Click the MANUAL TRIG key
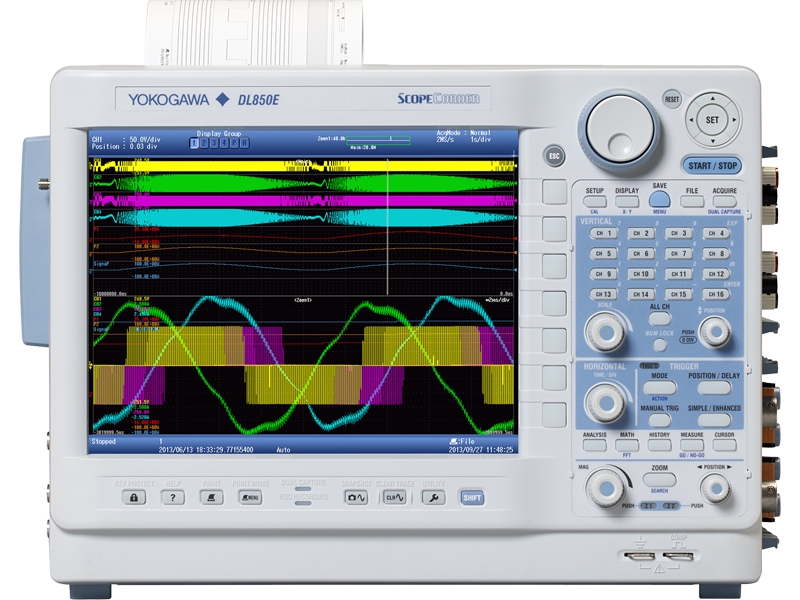The height and width of the screenshot is (600, 800). pyautogui.click(x=660, y=420)
